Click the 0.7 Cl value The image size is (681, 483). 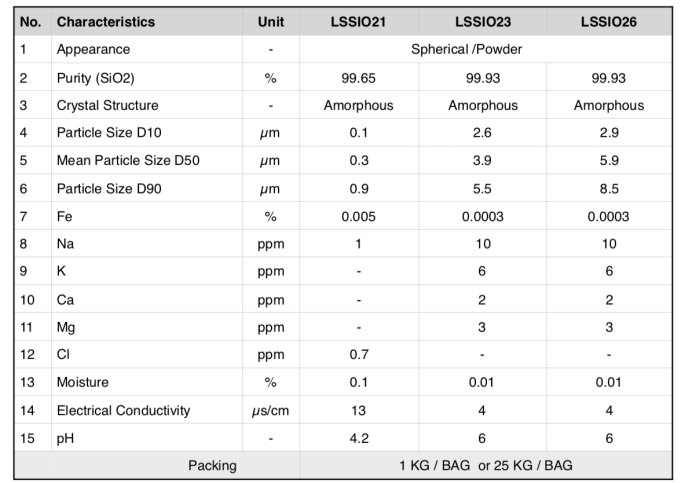click(x=358, y=355)
